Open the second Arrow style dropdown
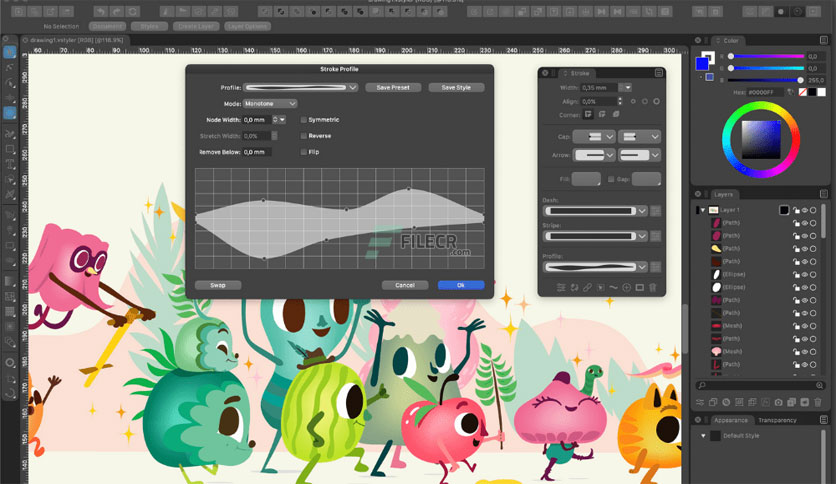This screenshot has width=836, height=484. tap(639, 155)
